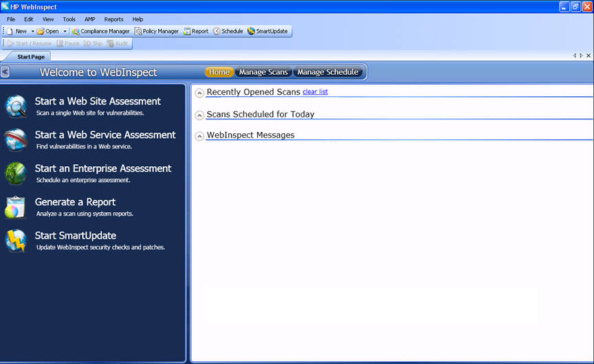Click 'Schedule an enterprise assessment.' text

point(83,180)
